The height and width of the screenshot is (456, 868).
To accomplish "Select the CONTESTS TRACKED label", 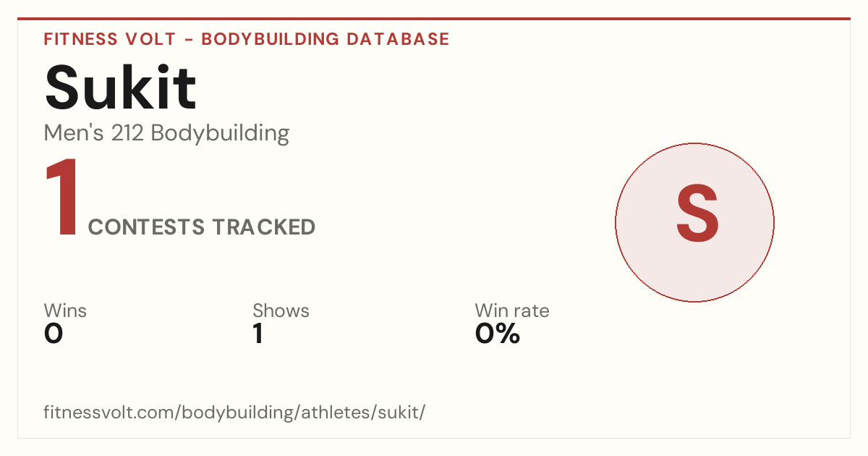I will tap(202, 227).
